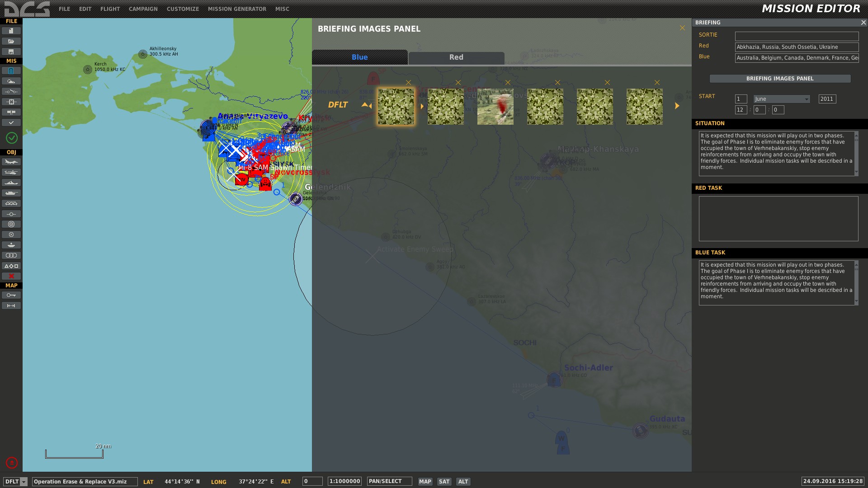The image size is (868, 488).
Task: Click the Blue coalition countries field
Action: click(x=797, y=58)
